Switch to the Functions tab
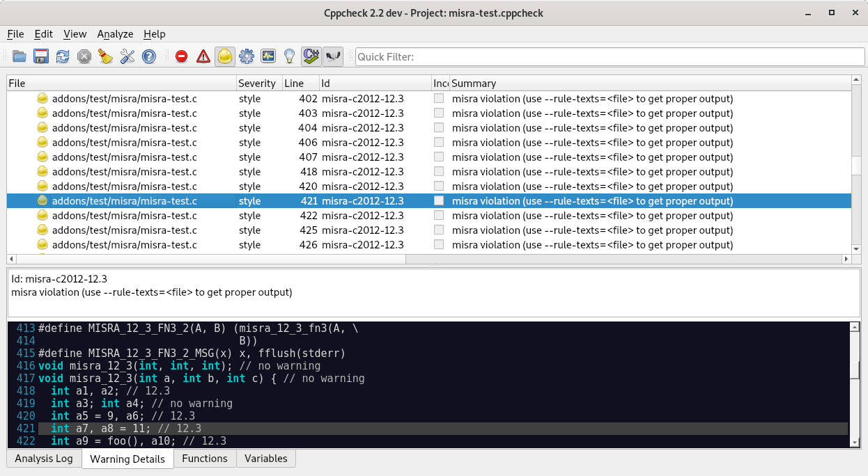This screenshot has width=868, height=476. tap(205, 459)
